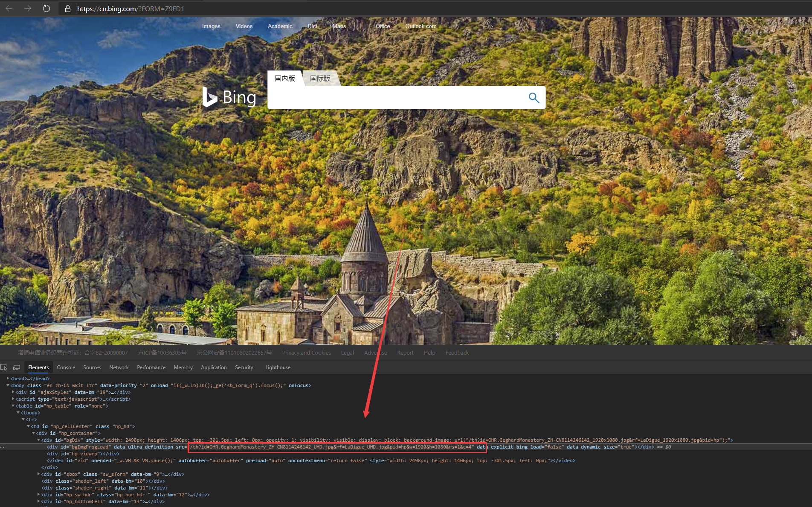Collapse the tbody node
The height and width of the screenshot is (507, 812).
[18, 413]
